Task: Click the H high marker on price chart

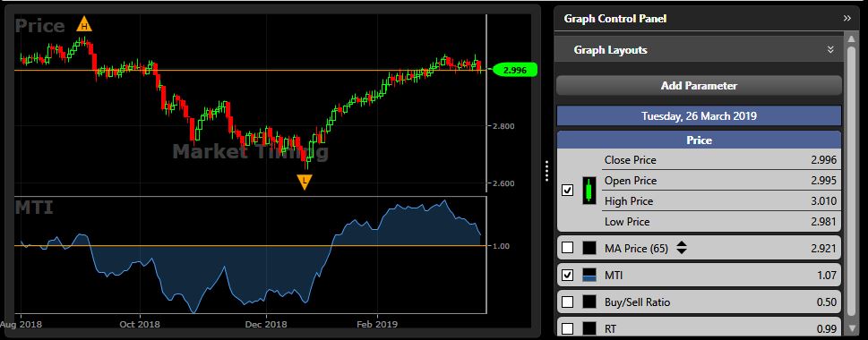Action: click(x=84, y=24)
